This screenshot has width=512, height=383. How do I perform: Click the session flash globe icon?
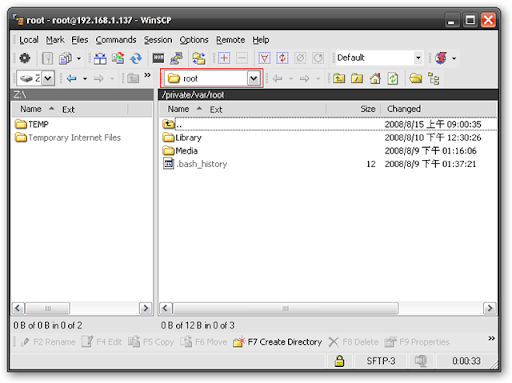[441, 58]
